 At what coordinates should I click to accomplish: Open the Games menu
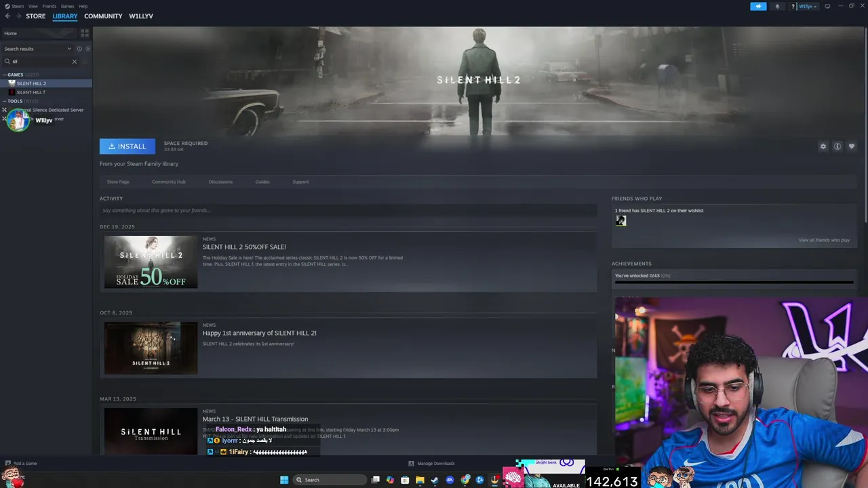tap(67, 6)
